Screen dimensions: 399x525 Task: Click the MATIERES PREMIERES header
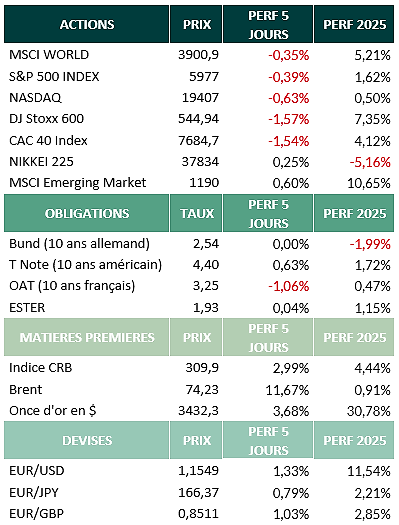pyautogui.click(x=87, y=337)
